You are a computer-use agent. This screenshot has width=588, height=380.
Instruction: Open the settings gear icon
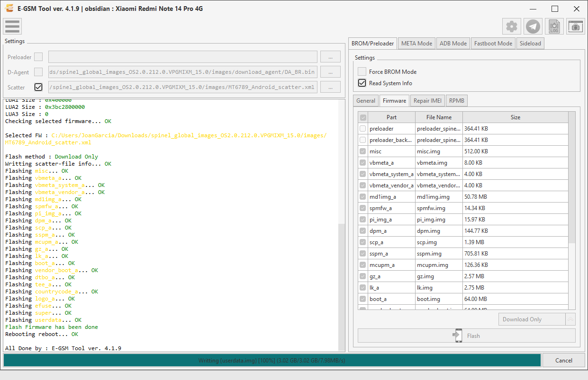point(512,27)
